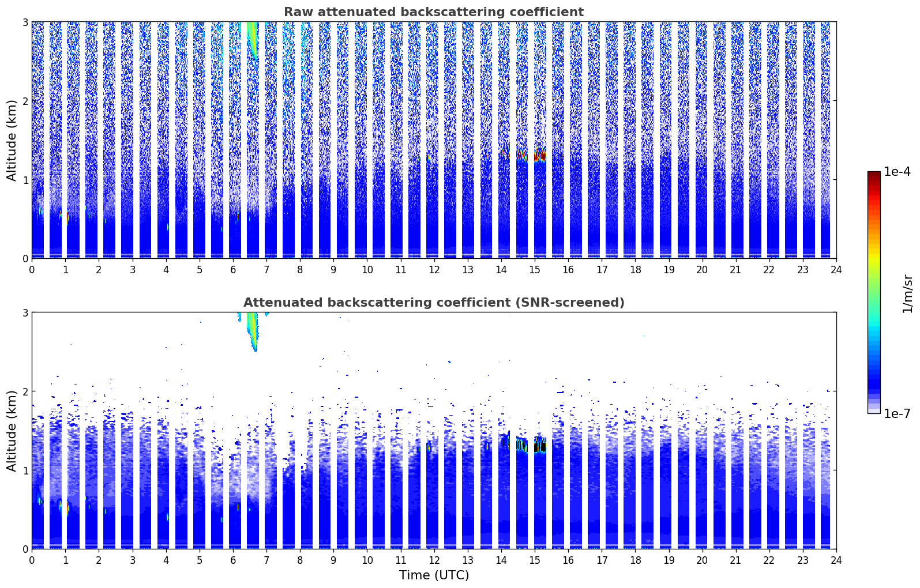920x588 pixels.
Task: Click the '2' altitude tick of top plot
Action: tap(25, 101)
